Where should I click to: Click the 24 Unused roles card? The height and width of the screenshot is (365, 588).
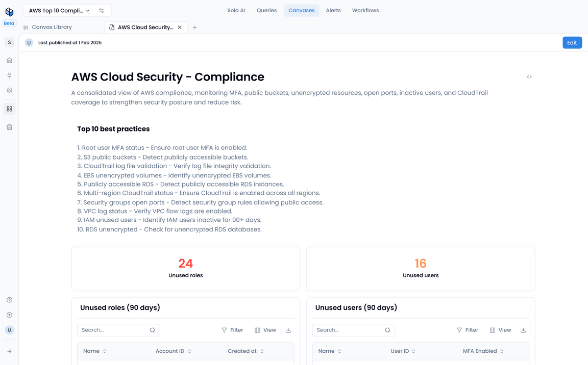[186, 269]
